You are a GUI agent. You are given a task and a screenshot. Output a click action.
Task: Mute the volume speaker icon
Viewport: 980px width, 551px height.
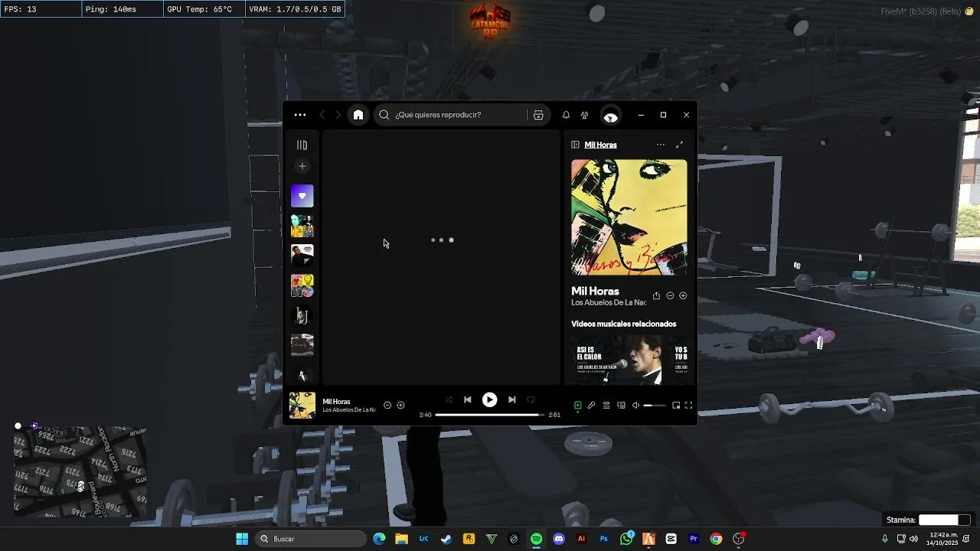(635, 406)
